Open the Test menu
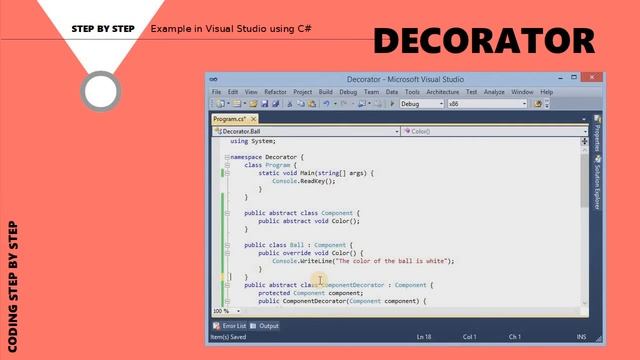The image size is (640, 360). (x=471, y=92)
